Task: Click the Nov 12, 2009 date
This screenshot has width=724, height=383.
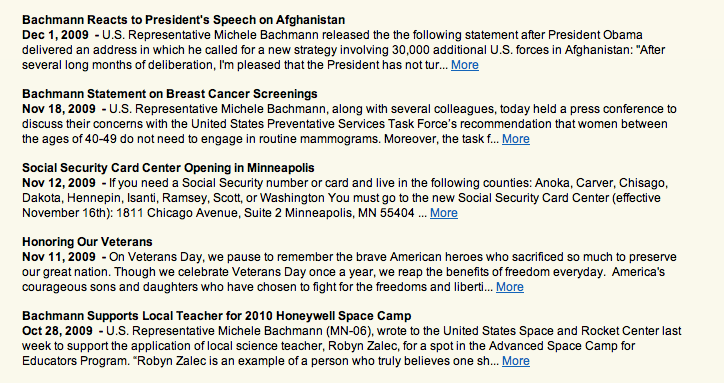Action: [59, 183]
